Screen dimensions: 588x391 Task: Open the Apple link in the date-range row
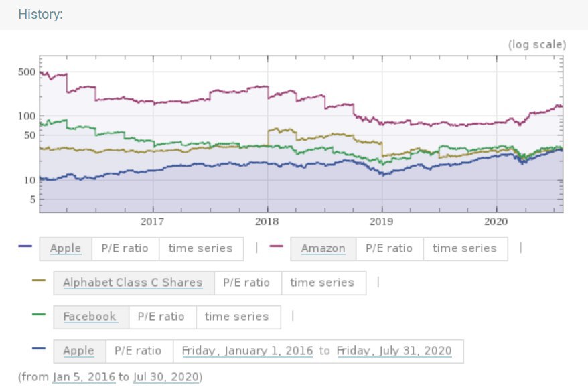(x=78, y=351)
